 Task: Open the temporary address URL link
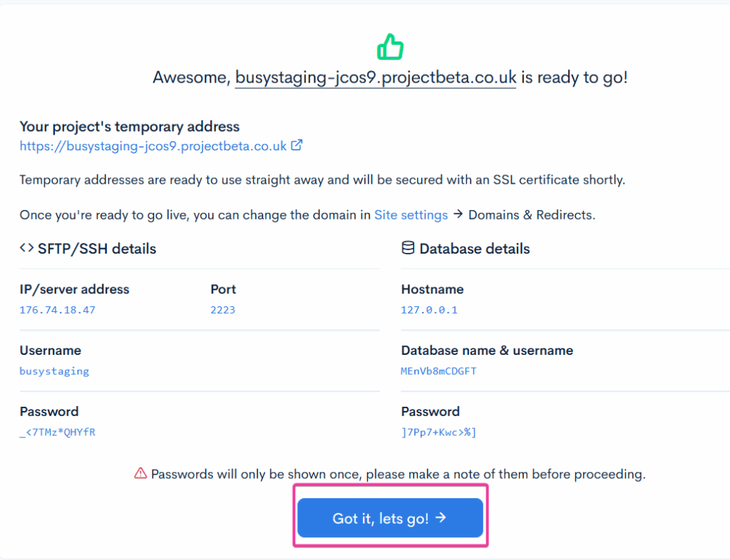pos(153,146)
